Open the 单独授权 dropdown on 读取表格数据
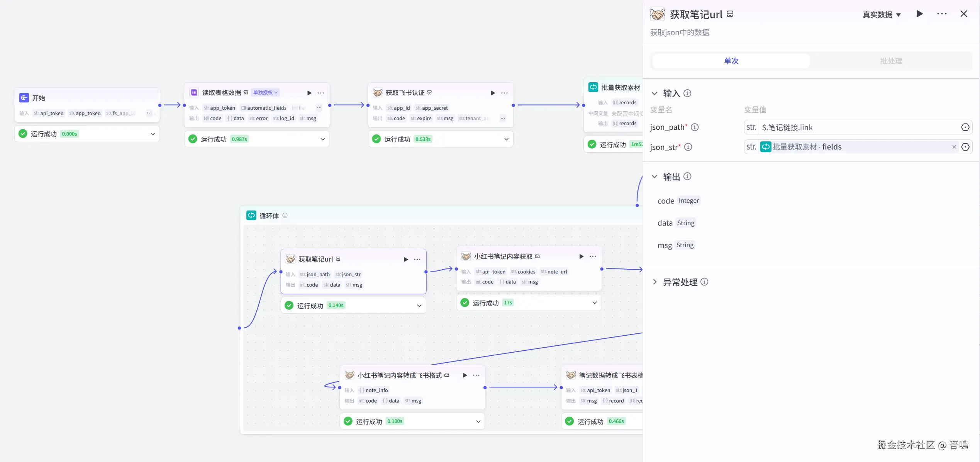Image resolution: width=980 pixels, height=462 pixels. pos(265,93)
